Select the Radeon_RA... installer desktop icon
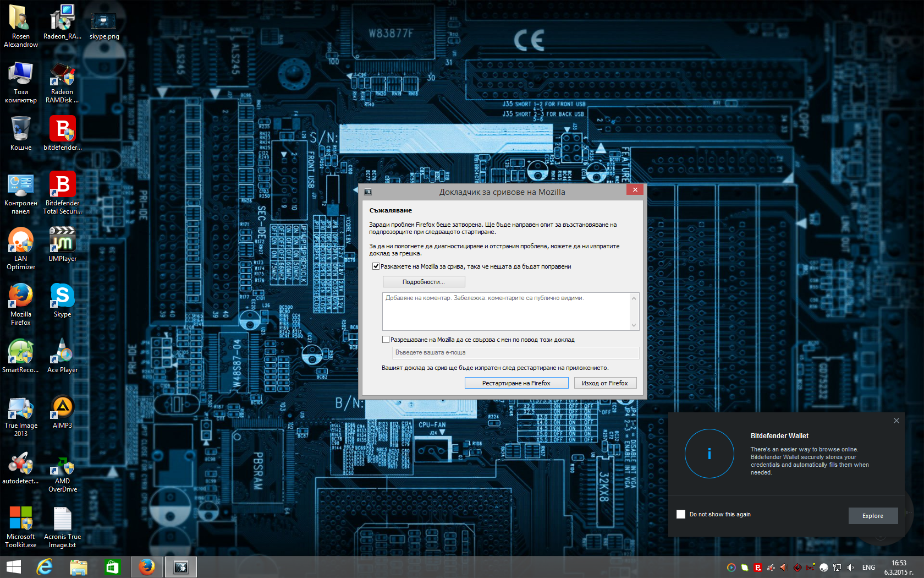Viewport: 924px width, 578px height. pyautogui.click(x=62, y=22)
